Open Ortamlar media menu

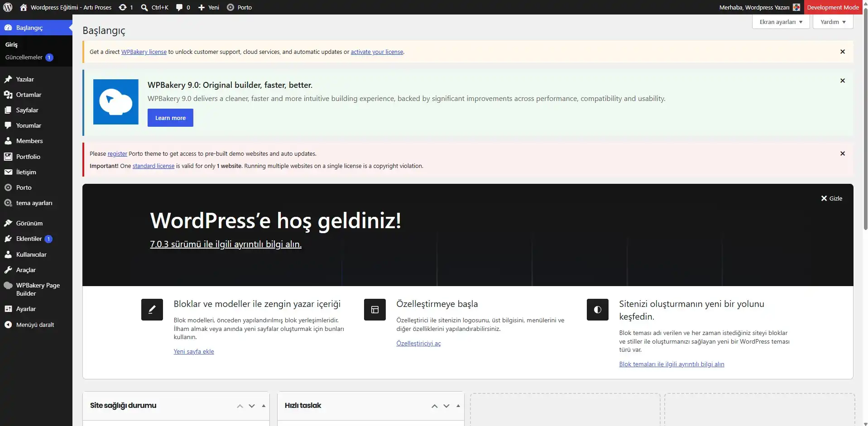point(36,95)
